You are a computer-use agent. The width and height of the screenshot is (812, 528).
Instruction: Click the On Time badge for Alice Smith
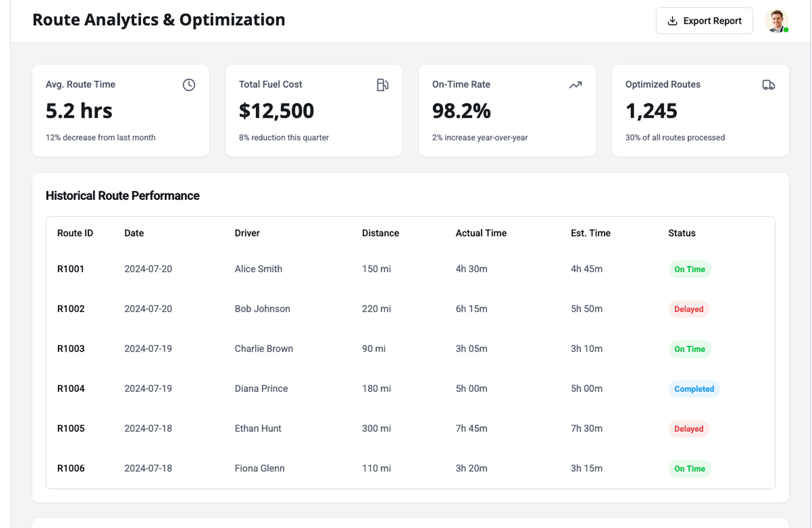point(689,269)
